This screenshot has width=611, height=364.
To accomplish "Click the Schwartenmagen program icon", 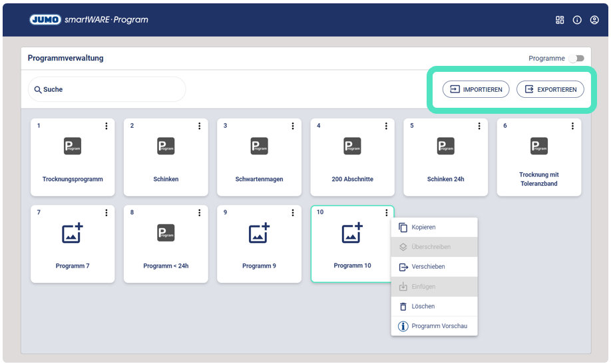I will 259,146.
